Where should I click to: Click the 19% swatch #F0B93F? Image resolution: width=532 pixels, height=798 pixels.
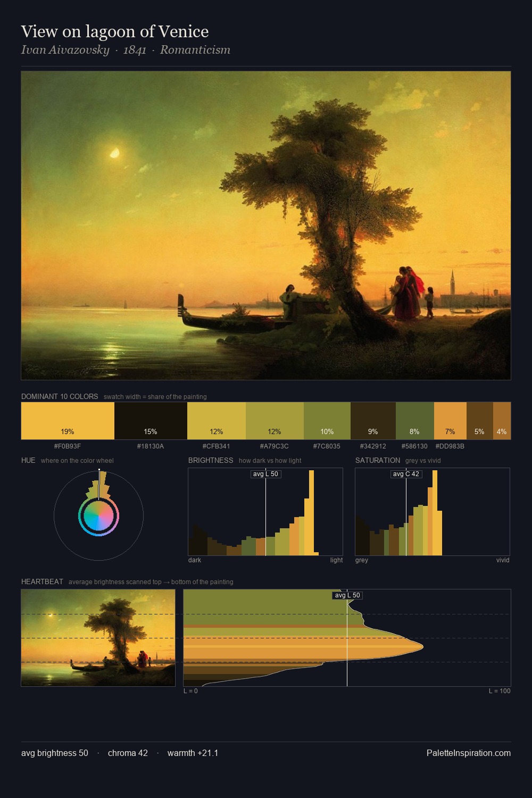coord(68,421)
